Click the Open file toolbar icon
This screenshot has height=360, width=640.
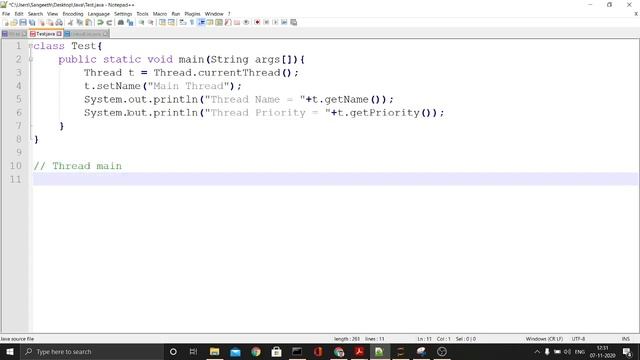14,22
